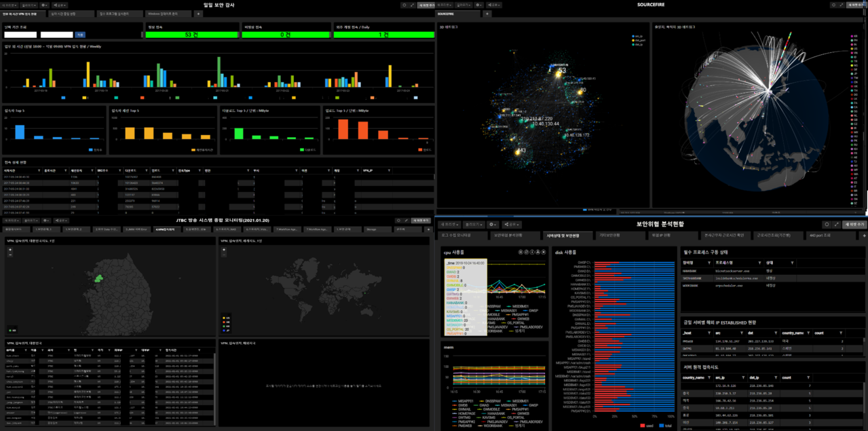Click the 새 위젯 추가 button in 보안위협 분석현황
The height and width of the screenshot is (431, 868).
(854, 224)
